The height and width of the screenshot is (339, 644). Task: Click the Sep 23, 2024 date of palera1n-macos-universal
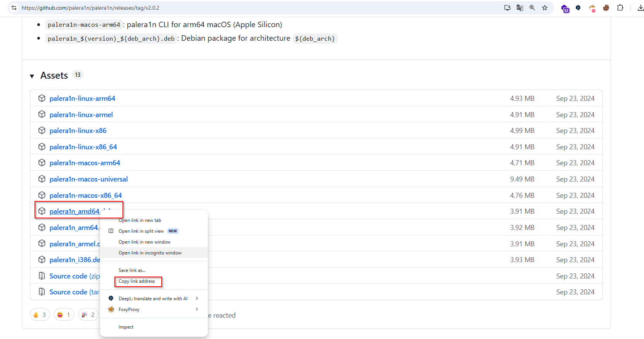[575, 179]
